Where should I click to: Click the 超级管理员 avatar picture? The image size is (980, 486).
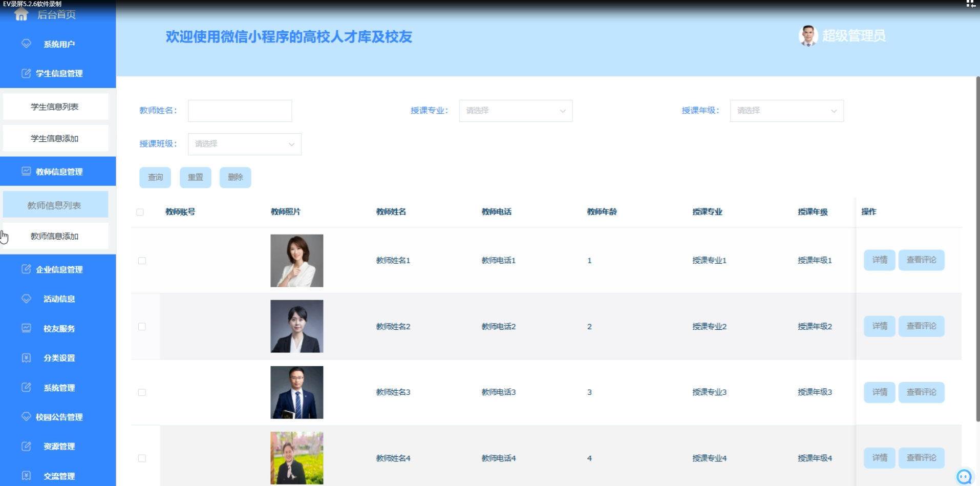(x=808, y=36)
